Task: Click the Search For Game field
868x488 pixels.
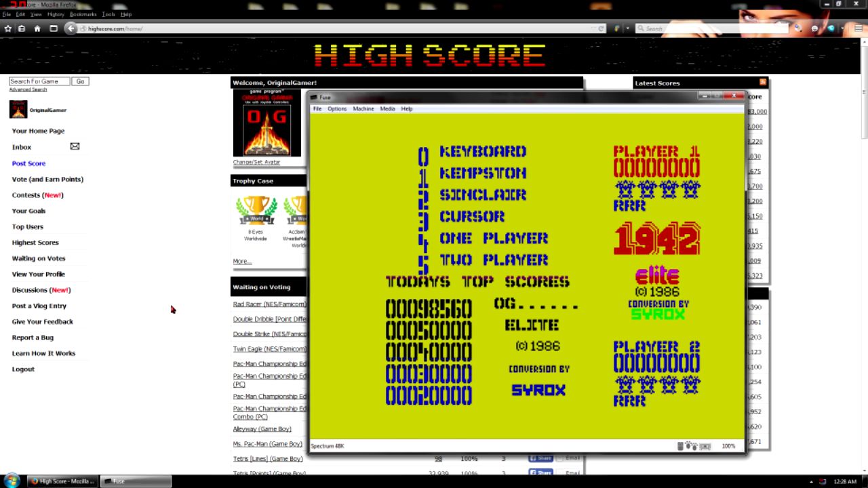Action: [x=39, y=81]
